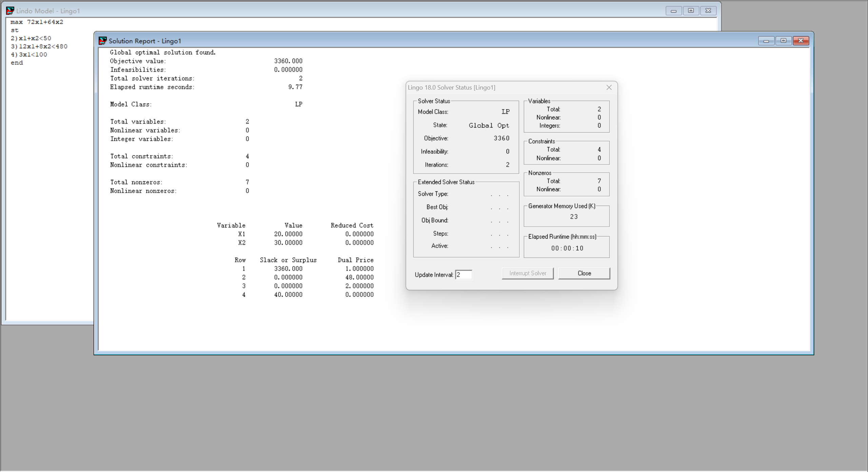868x472 pixels.
Task: Click the Objective value 3360.000 in report
Action: 288,61
